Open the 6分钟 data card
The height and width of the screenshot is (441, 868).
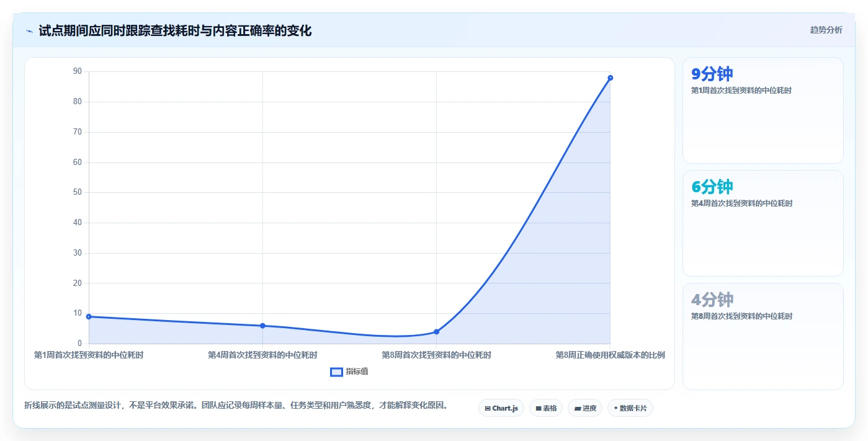pos(763,223)
